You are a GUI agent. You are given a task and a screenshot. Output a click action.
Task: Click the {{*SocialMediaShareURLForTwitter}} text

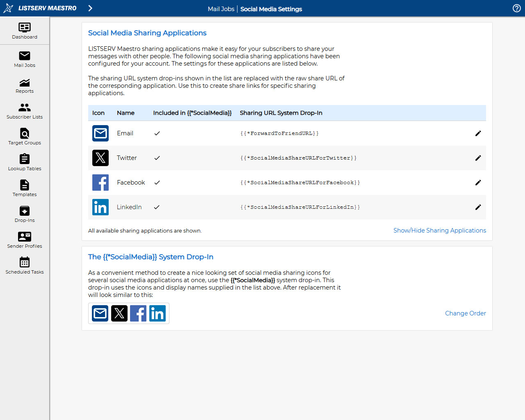(x=299, y=158)
